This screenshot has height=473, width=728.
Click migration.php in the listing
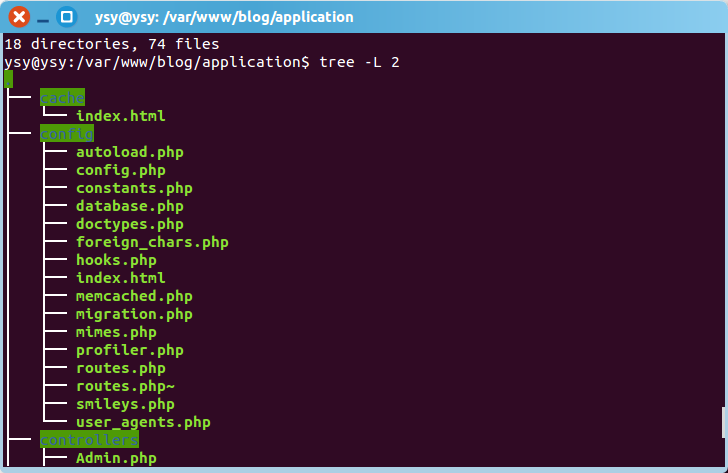click(134, 314)
